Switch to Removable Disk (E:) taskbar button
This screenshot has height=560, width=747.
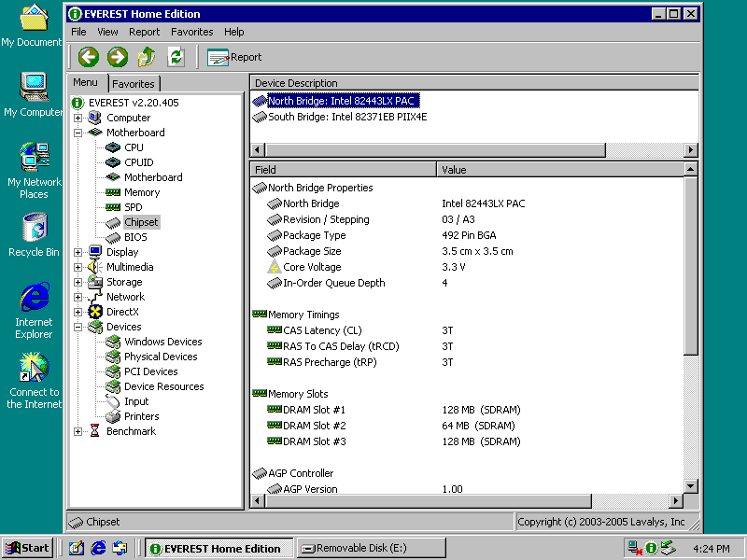[x=371, y=548]
